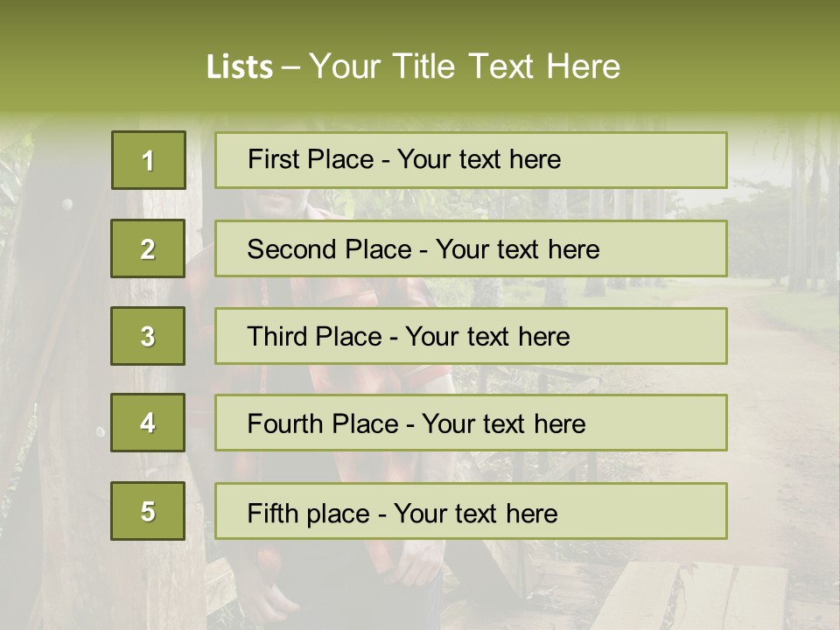Viewport: 840px width, 630px height.
Task: Click the bold word Lists in title
Action: click(x=240, y=67)
